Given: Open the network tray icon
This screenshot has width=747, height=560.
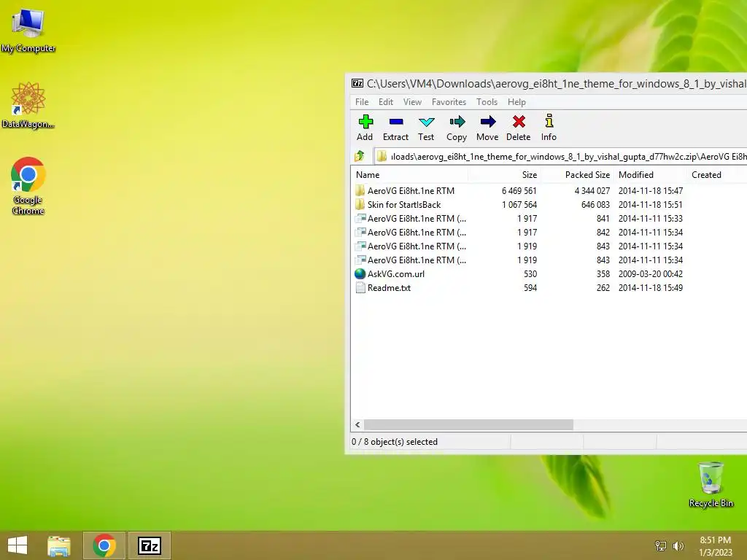Looking at the screenshot, I should 661,545.
